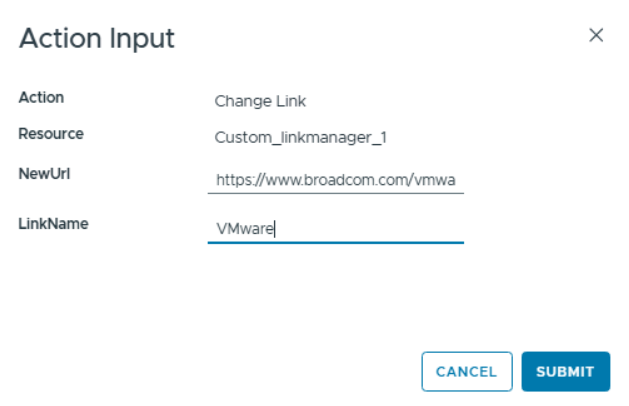Image resolution: width=629 pixels, height=406 pixels.
Task: Submit the Change Link action
Action: (x=565, y=371)
